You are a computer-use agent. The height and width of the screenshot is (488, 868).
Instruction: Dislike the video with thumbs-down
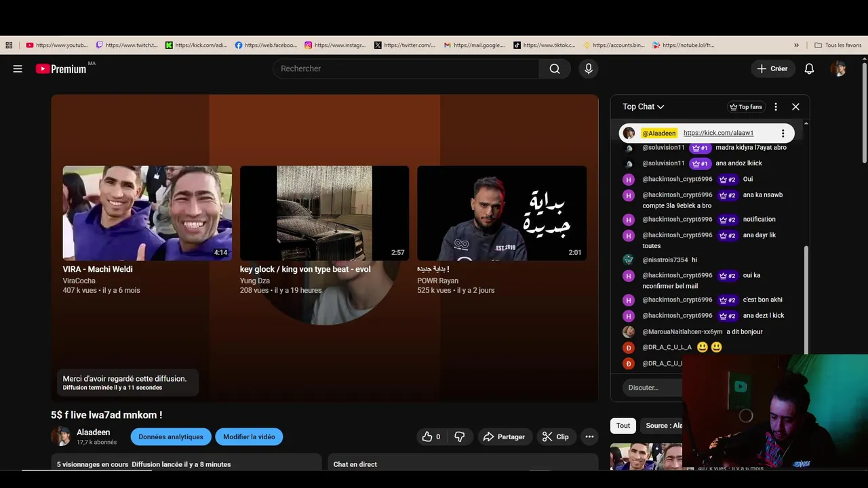(x=459, y=437)
